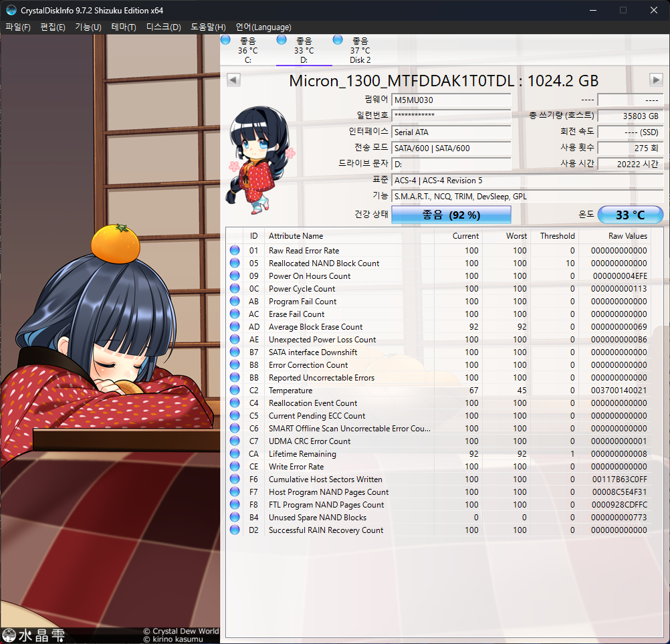This screenshot has height=644, width=670.
Task: Switch to the C: drive tab
Action: point(247,50)
